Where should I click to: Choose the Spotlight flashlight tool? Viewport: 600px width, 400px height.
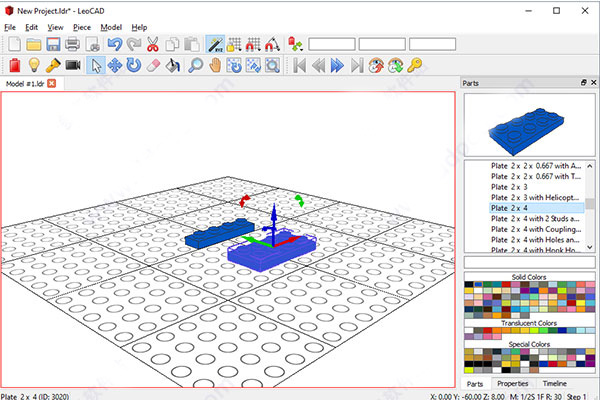[x=53, y=65]
